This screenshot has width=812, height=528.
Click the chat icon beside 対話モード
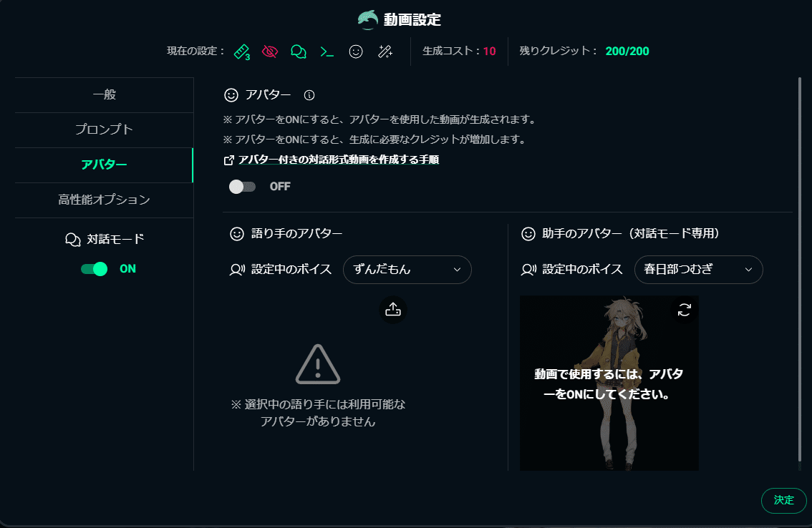click(73, 240)
